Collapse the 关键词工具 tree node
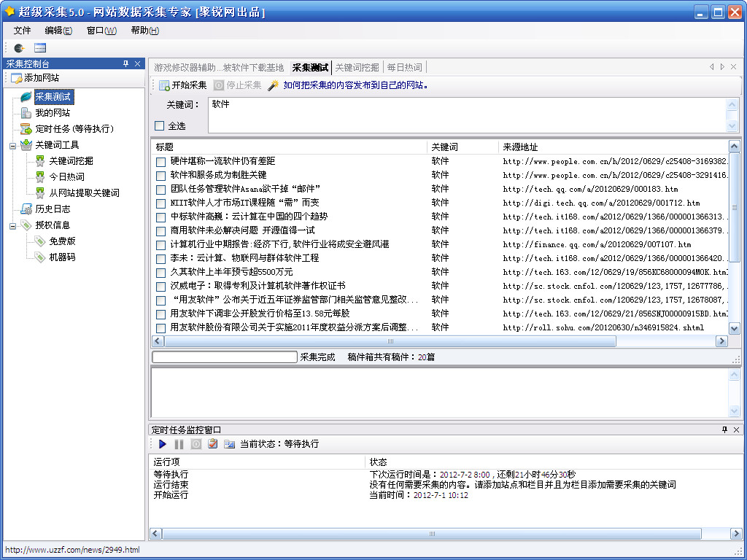The width and height of the screenshot is (747, 560). pyautogui.click(x=12, y=145)
